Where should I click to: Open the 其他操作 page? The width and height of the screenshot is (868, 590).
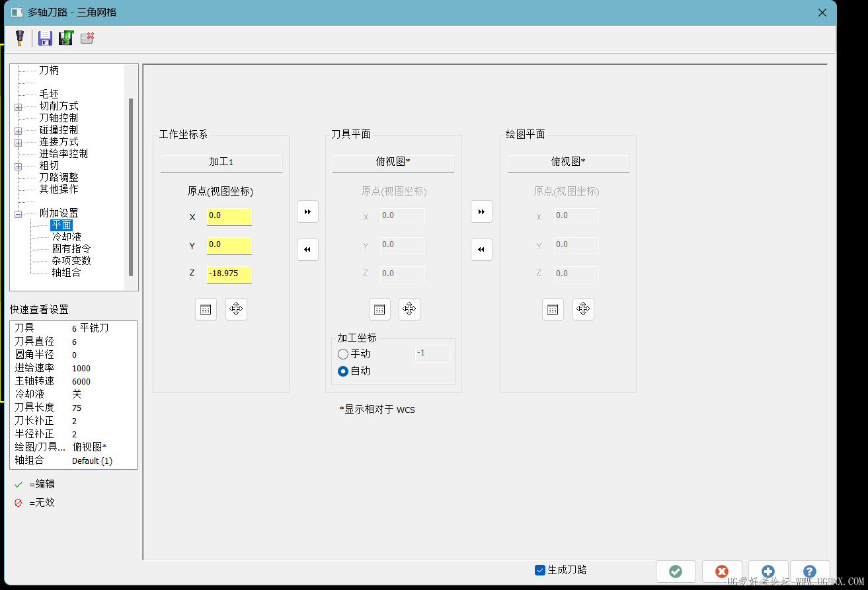pos(58,189)
